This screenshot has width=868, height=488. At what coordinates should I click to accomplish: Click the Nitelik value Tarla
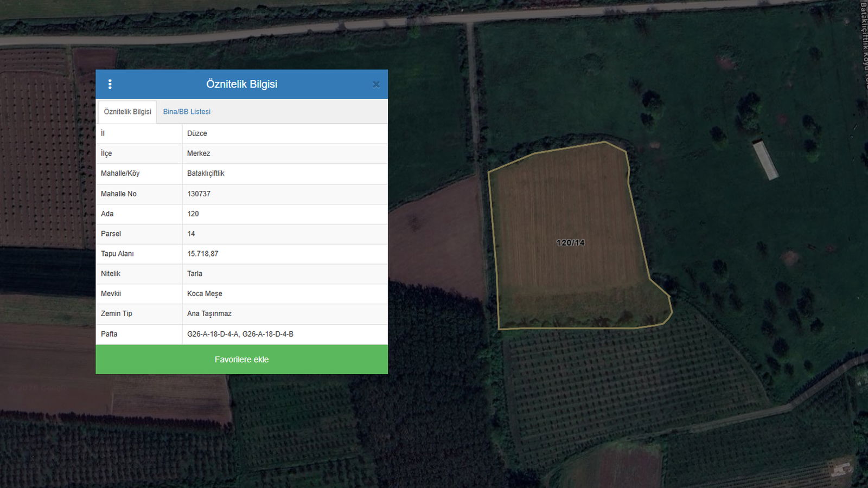point(195,274)
